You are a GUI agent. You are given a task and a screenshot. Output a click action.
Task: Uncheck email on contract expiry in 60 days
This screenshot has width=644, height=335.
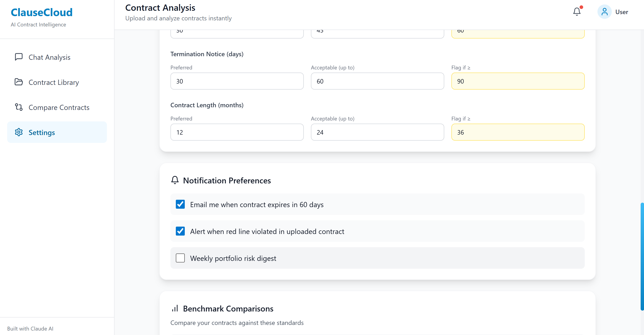tap(180, 204)
